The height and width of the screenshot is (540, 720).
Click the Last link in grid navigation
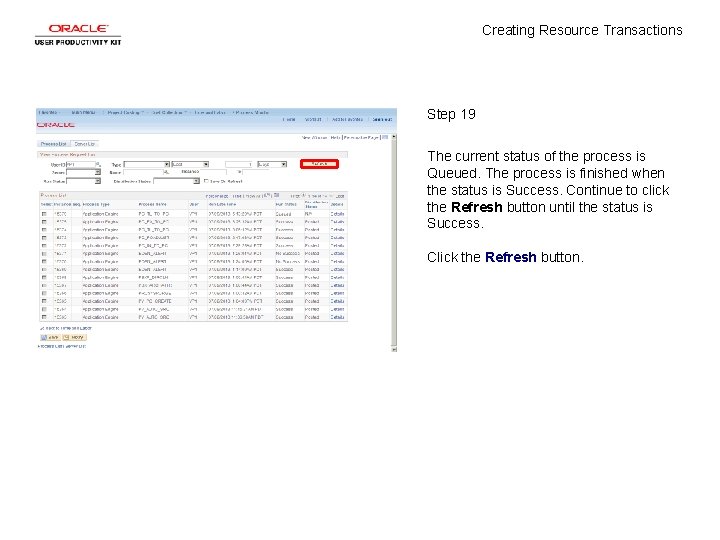tap(340, 196)
